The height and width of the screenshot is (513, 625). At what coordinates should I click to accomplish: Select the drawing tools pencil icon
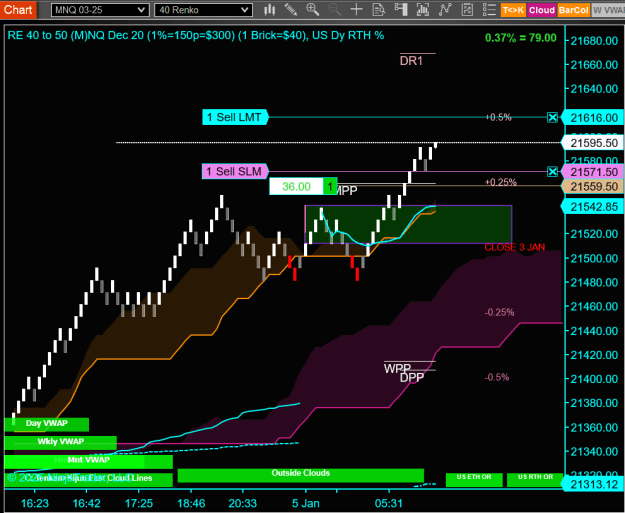click(x=291, y=10)
